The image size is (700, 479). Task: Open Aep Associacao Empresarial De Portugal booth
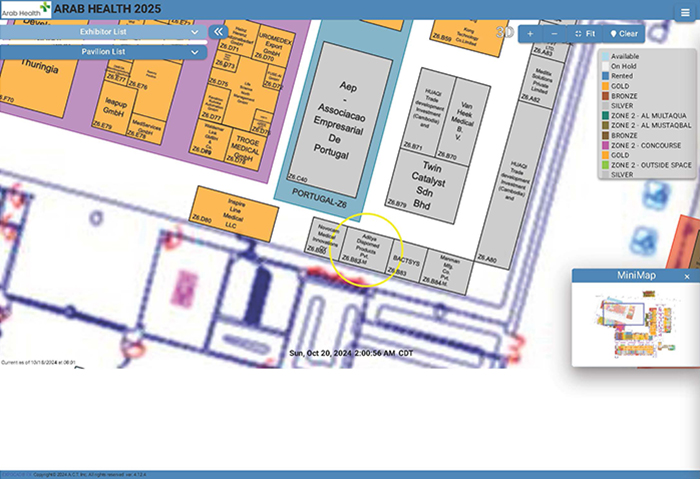[x=340, y=120]
